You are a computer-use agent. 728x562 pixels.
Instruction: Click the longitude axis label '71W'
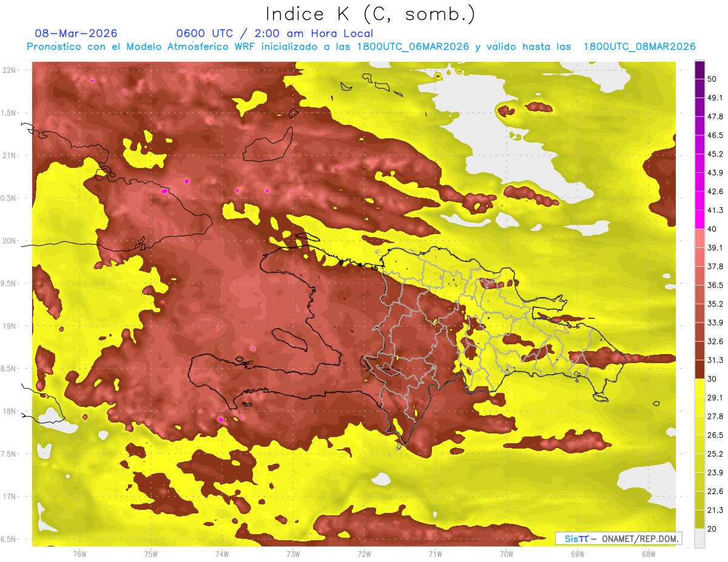[x=435, y=554]
